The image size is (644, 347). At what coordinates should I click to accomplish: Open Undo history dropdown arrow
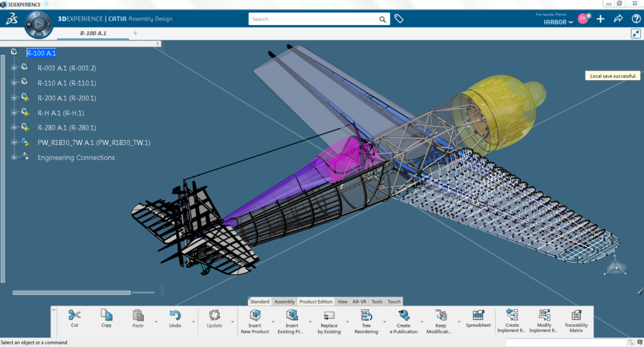194,322
